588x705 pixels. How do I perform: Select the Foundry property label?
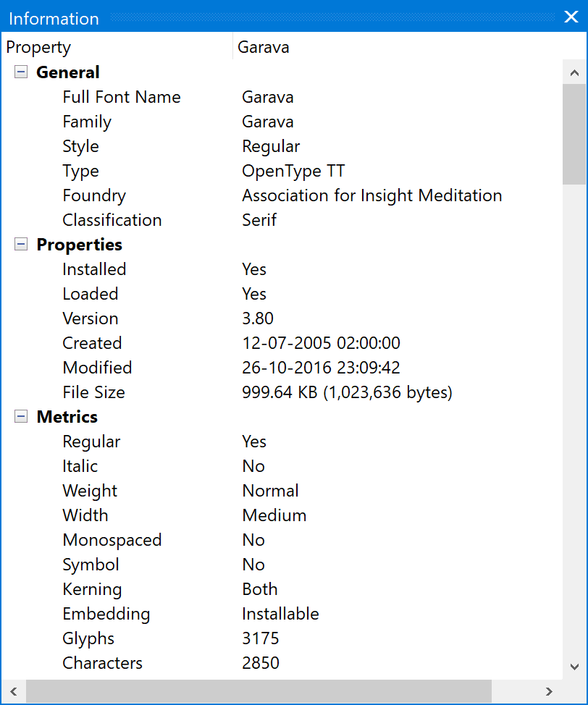pyautogui.click(x=94, y=195)
